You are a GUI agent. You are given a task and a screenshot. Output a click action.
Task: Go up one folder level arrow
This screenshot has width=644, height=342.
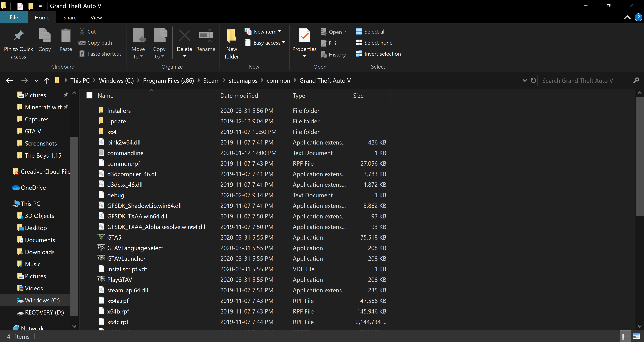pos(47,80)
